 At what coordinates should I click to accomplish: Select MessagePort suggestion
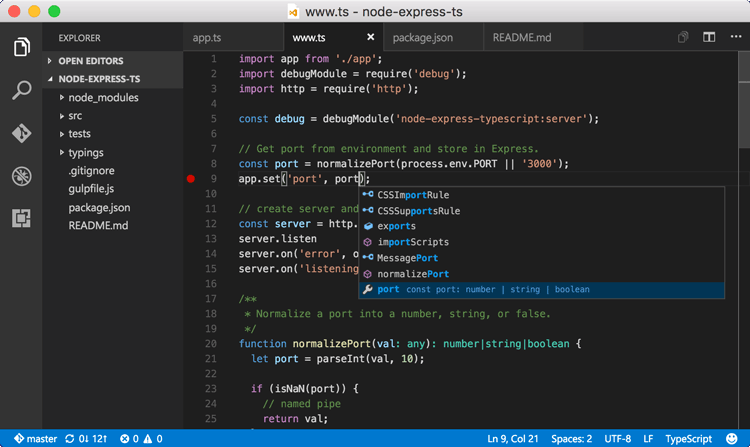pos(541,258)
